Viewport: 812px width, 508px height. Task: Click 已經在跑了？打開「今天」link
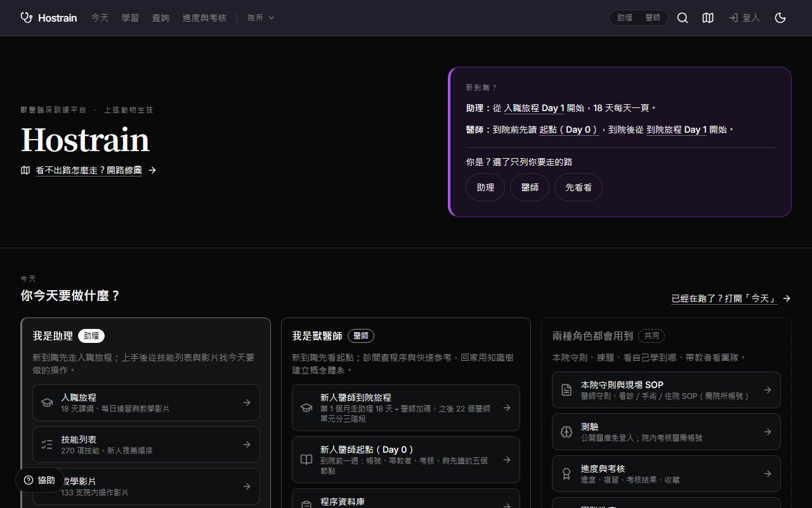(731, 298)
